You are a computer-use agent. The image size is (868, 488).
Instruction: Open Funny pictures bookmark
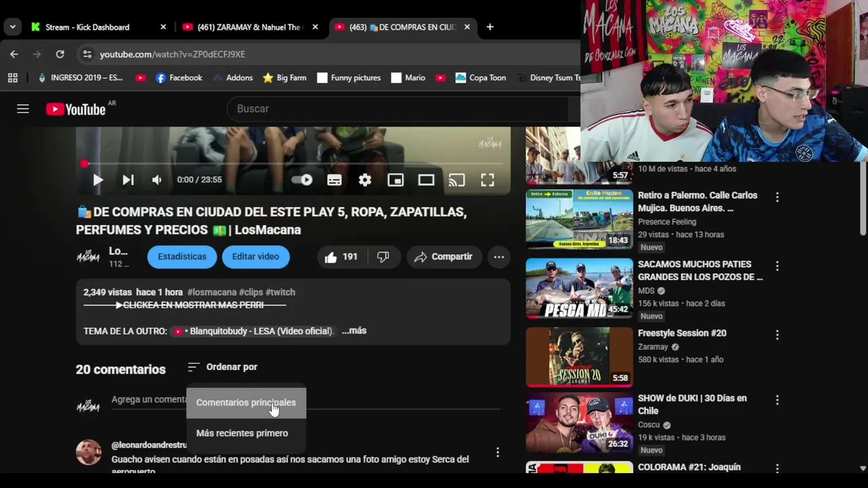click(x=349, y=78)
